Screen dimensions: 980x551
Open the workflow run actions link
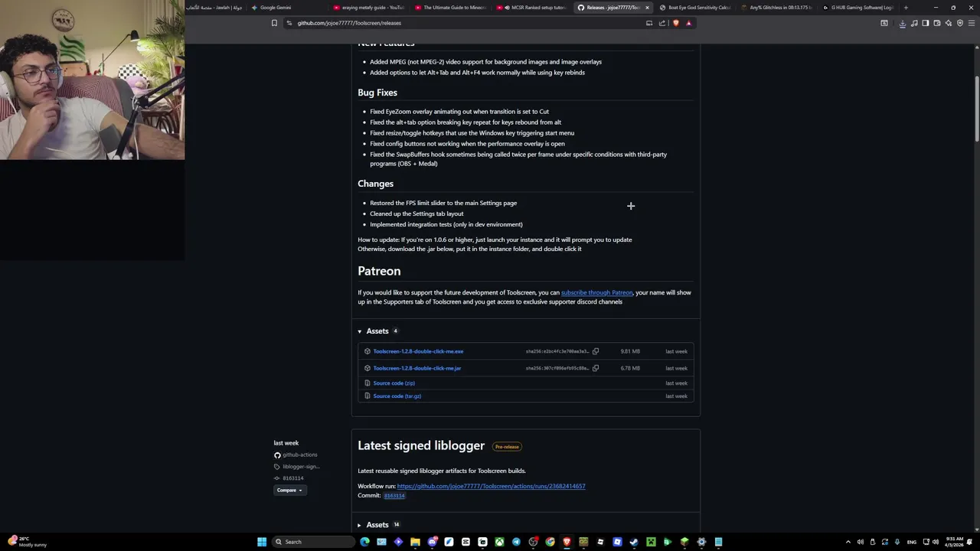(491, 486)
